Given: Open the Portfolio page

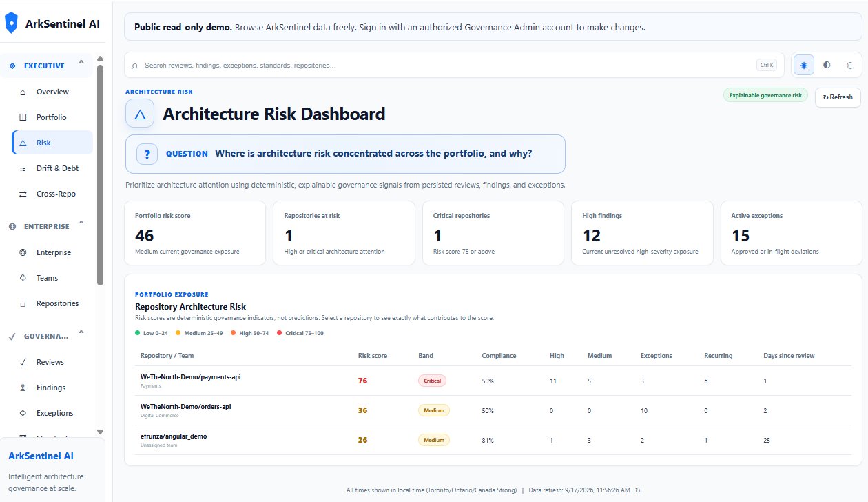Looking at the screenshot, I should pos(52,117).
